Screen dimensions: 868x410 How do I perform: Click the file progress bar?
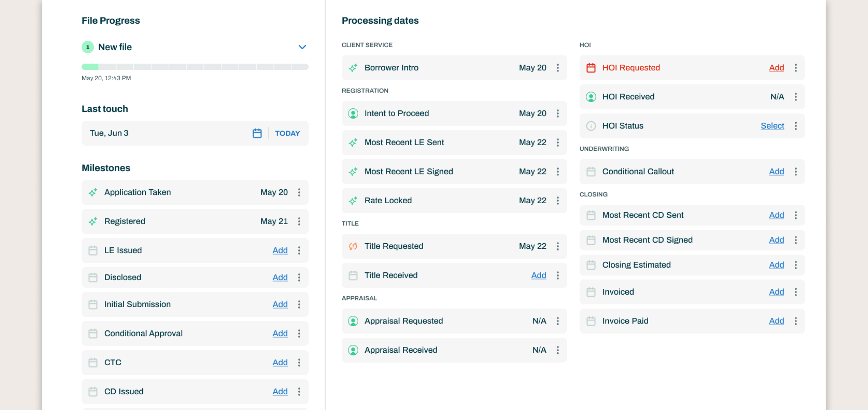(195, 67)
